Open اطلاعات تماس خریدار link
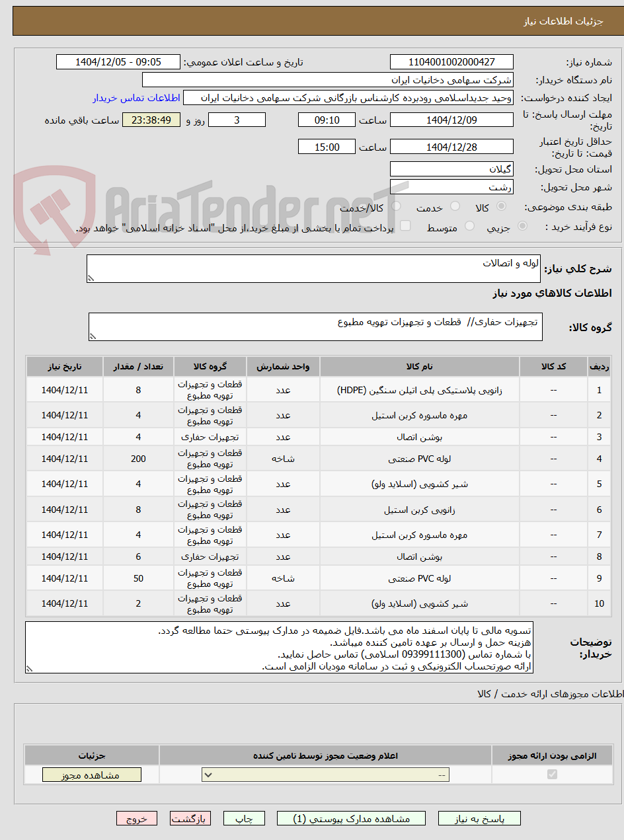Image resolution: width=624 pixels, height=840 pixels. tap(136, 98)
